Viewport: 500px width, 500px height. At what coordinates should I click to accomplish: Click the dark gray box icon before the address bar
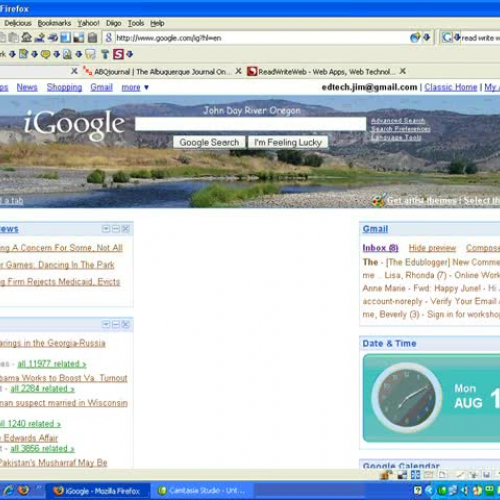(x=92, y=37)
